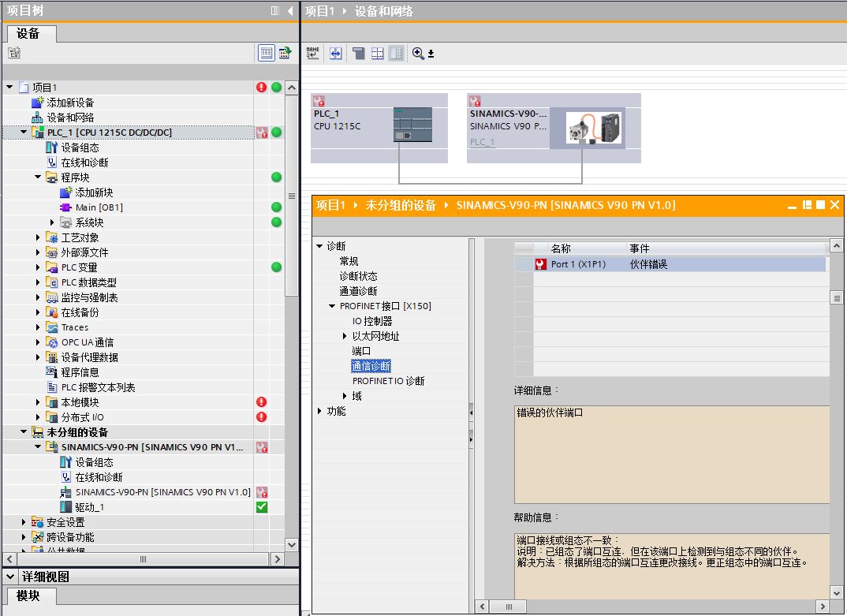
Task: Open 添加新设备 in project tree
Action: click(x=70, y=102)
